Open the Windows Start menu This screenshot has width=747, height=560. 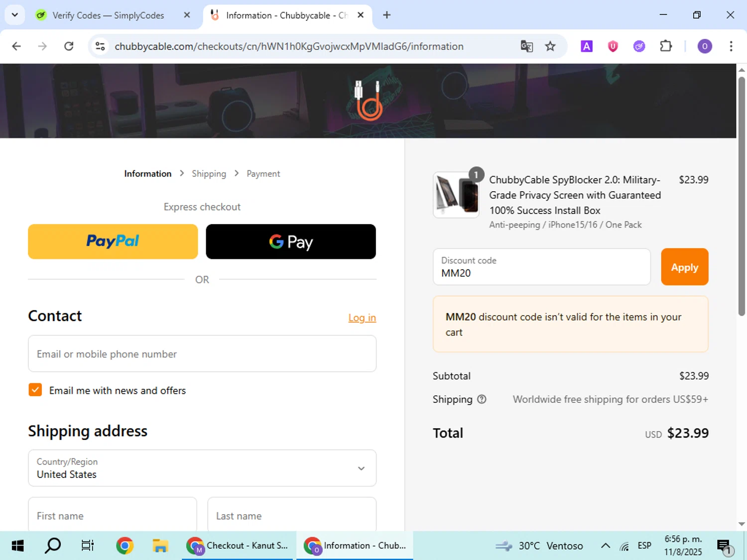[17, 546]
